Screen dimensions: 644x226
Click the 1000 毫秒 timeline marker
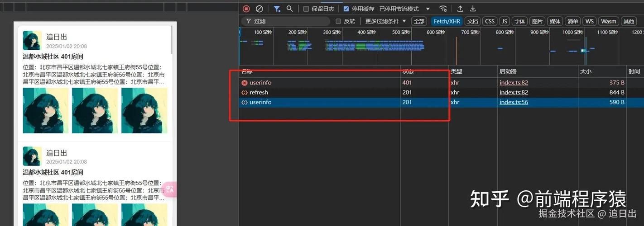pyautogui.click(x=573, y=32)
